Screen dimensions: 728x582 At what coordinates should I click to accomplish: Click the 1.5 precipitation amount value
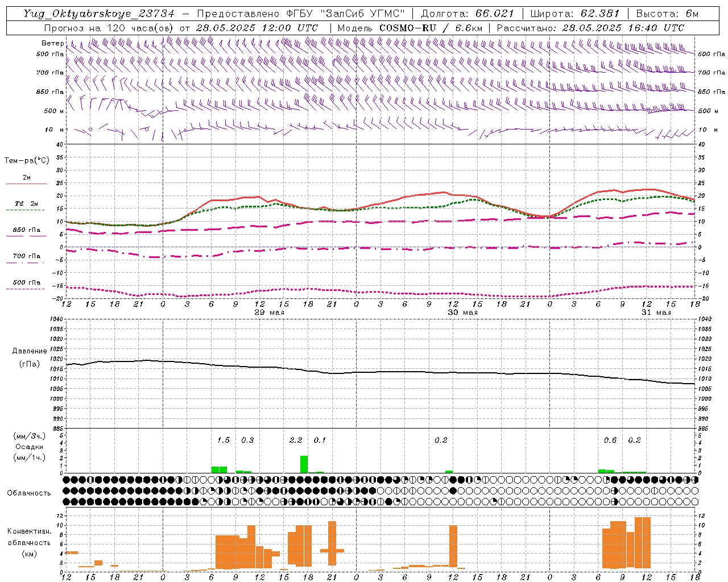[x=224, y=440]
